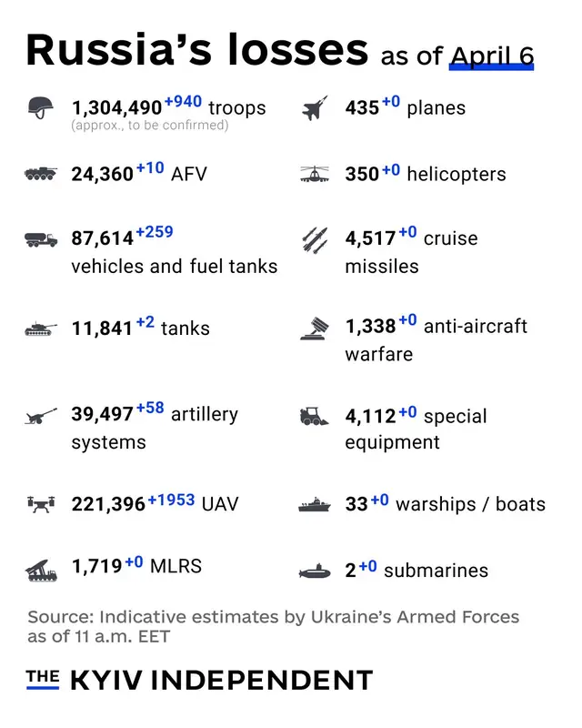The image size is (582, 728).
Task: Click the artillery cannon icon
Action: point(41,416)
